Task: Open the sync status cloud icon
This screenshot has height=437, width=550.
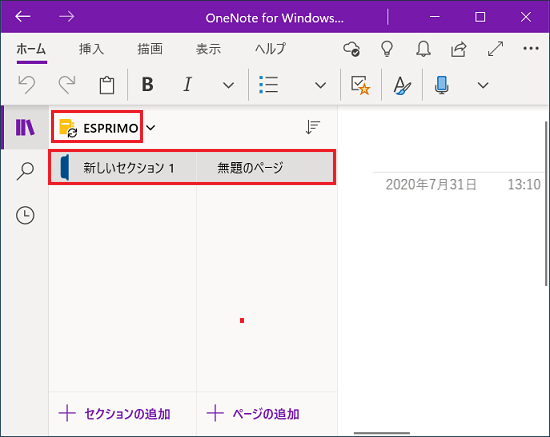Action: pyautogui.click(x=352, y=49)
